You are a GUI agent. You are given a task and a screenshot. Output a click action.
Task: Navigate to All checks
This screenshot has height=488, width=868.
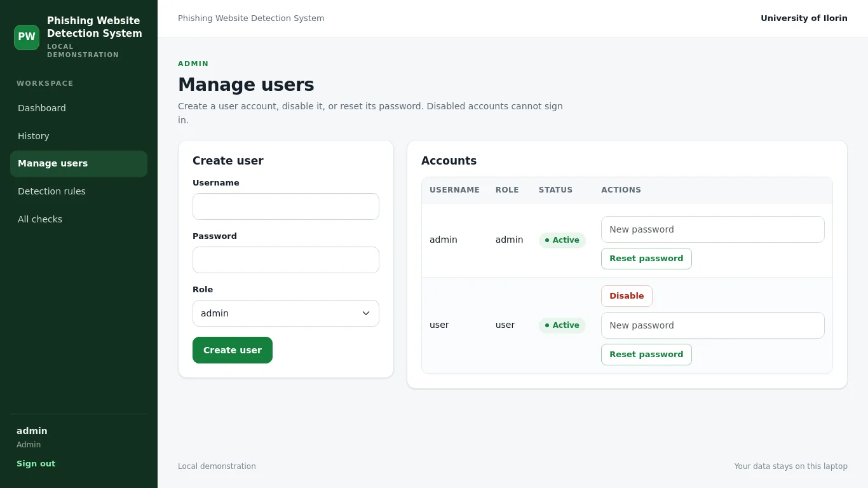(x=79, y=219)
